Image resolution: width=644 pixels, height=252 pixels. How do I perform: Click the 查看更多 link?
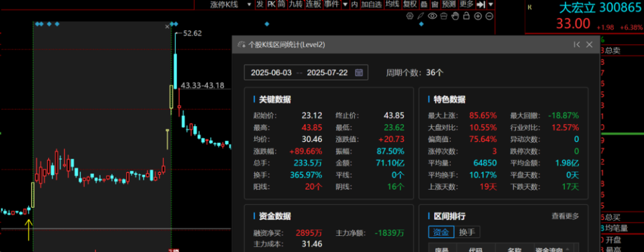coord(565,216)
